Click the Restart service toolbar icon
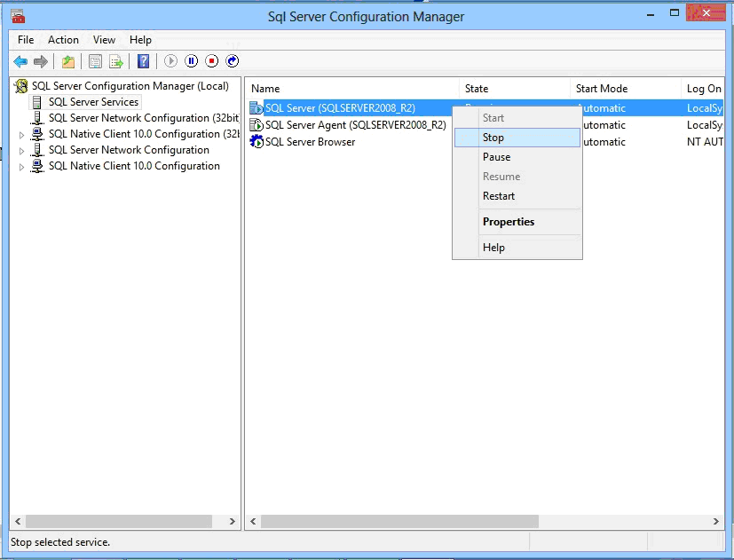Screen dimensions: 734x560 tap(233, 61)
